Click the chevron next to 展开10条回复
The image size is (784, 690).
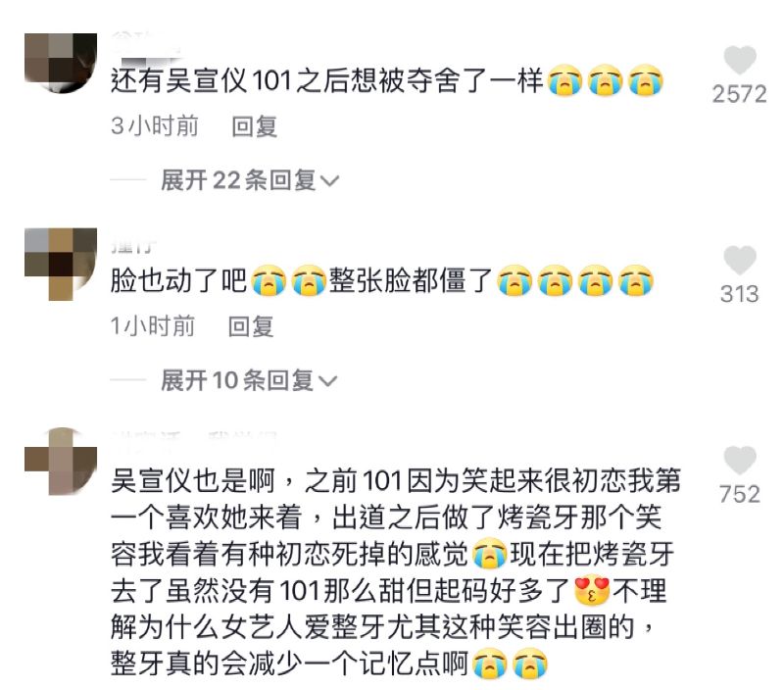[x=327, y=381]
